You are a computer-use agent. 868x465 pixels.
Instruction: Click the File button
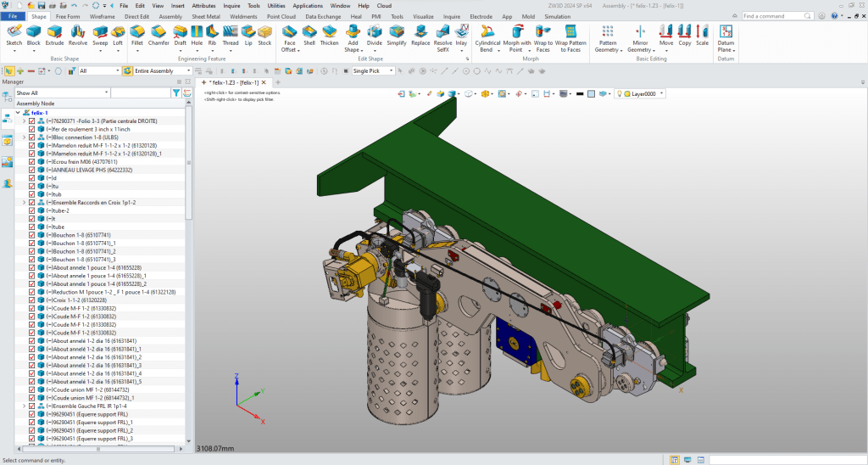tap(13, 16)
